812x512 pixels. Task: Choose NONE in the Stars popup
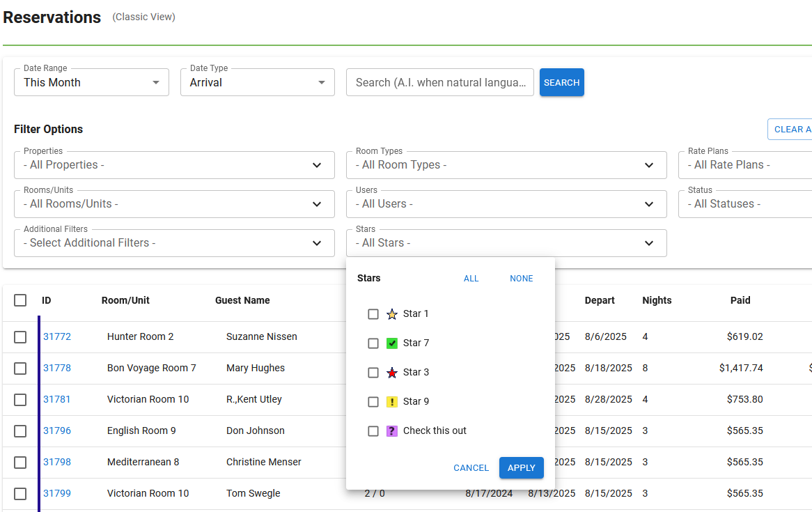point(521,279)
